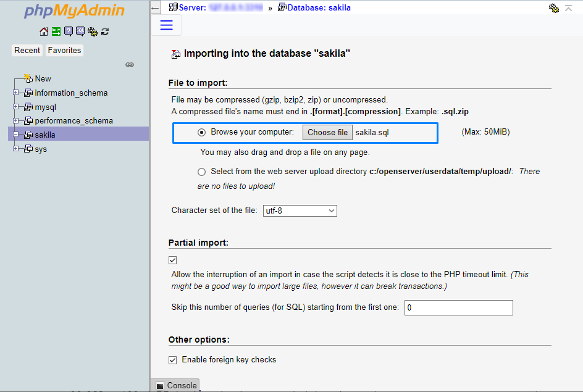The height and width of the screenshot is (392, 583).
Task: Click the green Exit icon in the sidebar
Action: 56,31
